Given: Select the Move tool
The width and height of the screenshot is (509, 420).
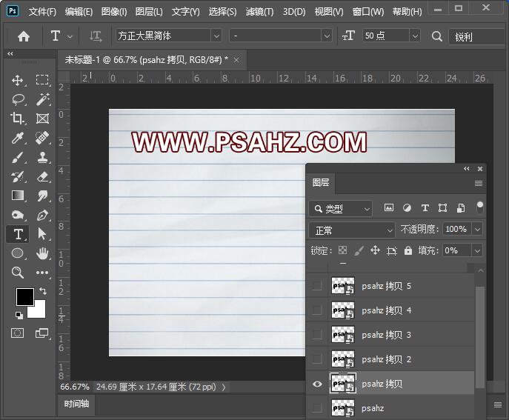Looking at the screenshot, I should (x=17, y=80).
